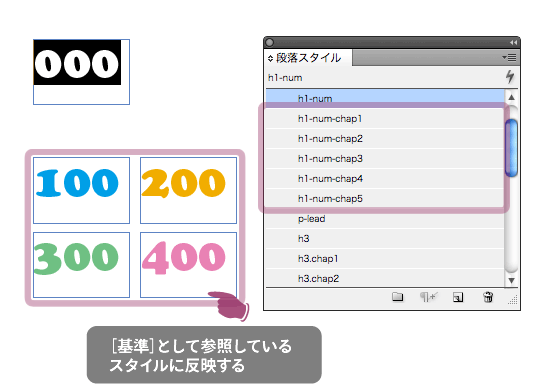Click the quick apply lightning bolt icon
Screen dimensions: 546x384
tap(510, 77)
